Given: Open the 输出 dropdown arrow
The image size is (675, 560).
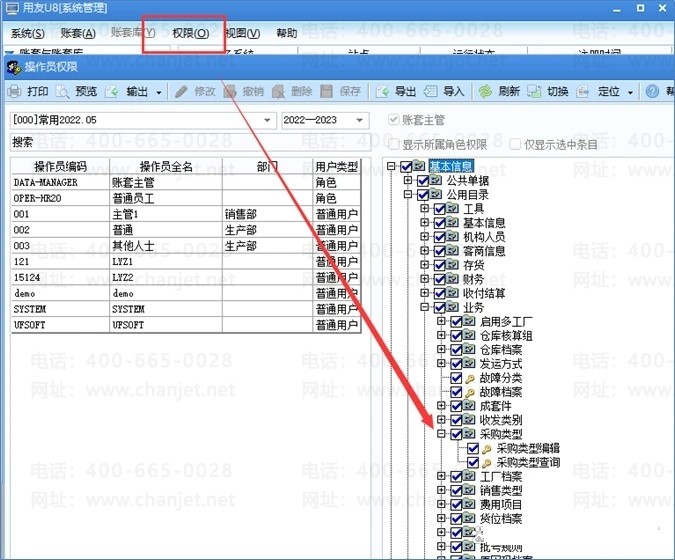Looking at the screenshot, I should coord(159,92).
